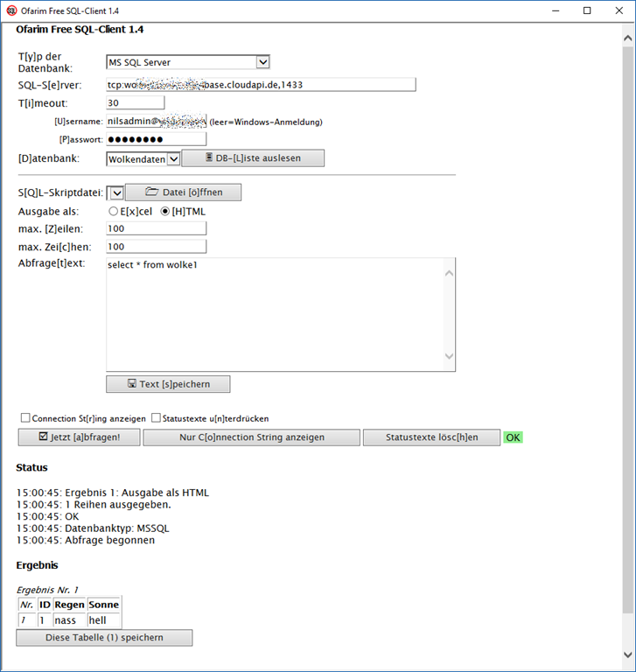Click status line 'Abfrage begonnen'
This screenshot has height=672, width=636.
86,540
